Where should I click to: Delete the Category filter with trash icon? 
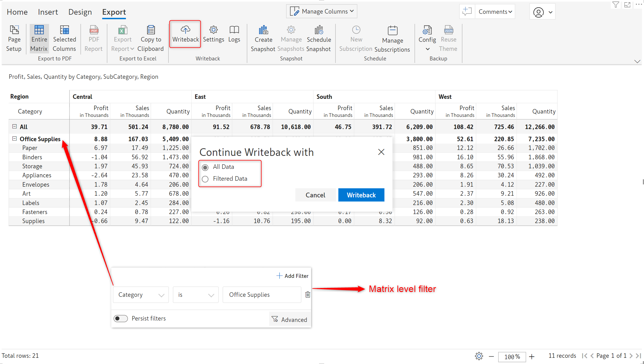308,295
